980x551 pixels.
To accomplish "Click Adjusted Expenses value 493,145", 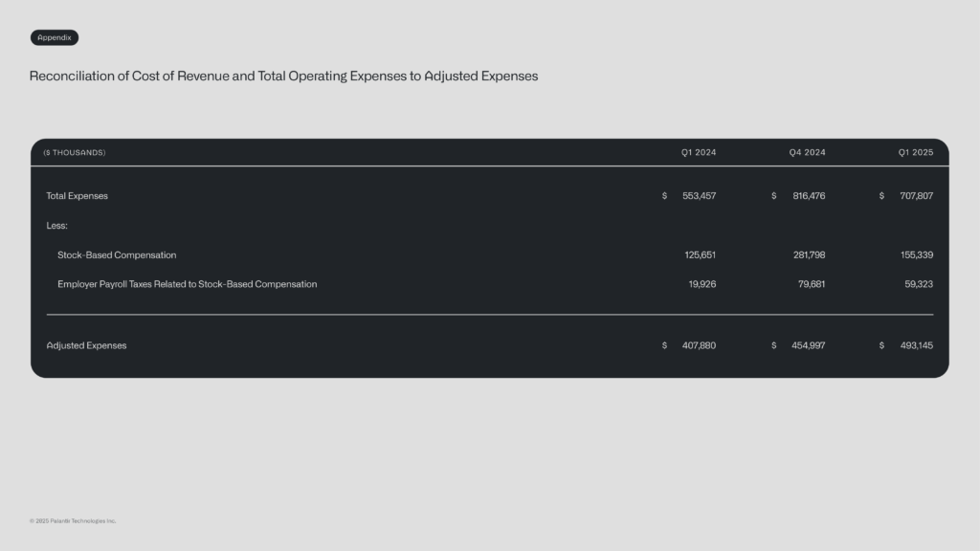I will (916, 345).
